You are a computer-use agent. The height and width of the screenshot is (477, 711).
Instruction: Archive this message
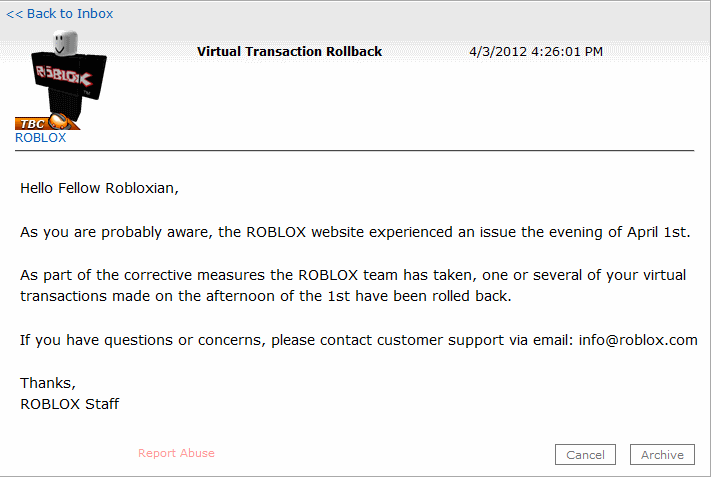tap(662, 455)
